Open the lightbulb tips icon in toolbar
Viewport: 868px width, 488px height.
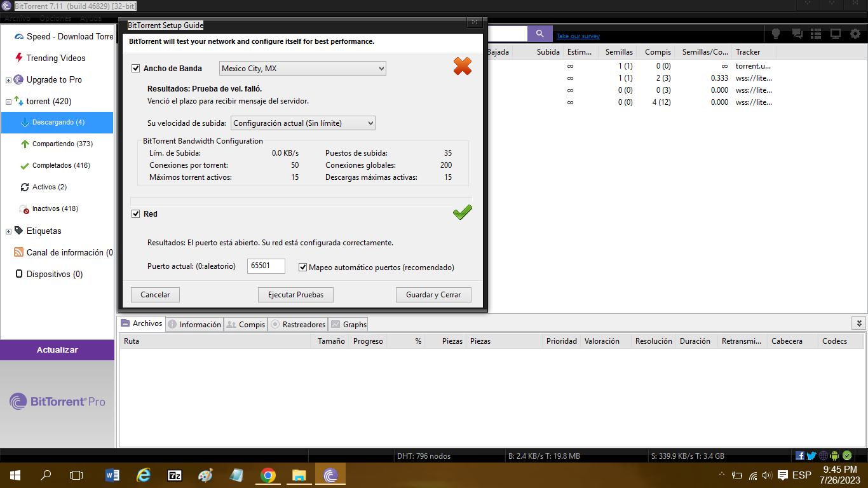point(776,34)
